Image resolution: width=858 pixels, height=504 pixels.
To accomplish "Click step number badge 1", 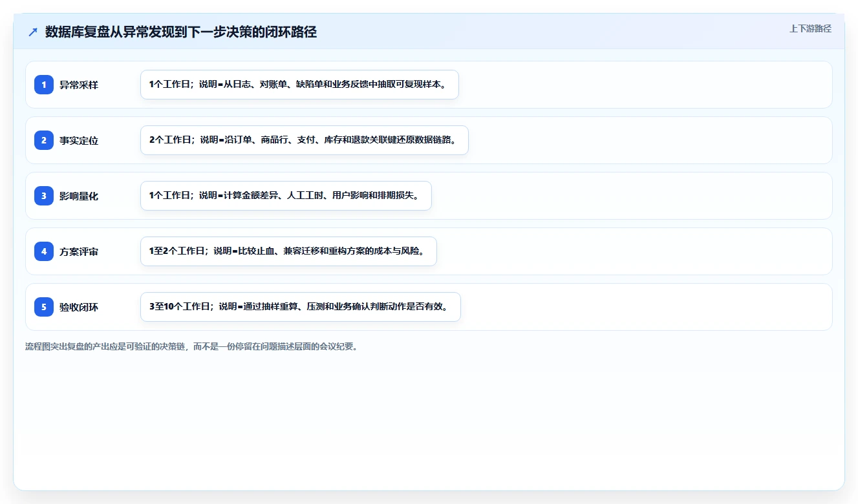I will click(44, 85).
